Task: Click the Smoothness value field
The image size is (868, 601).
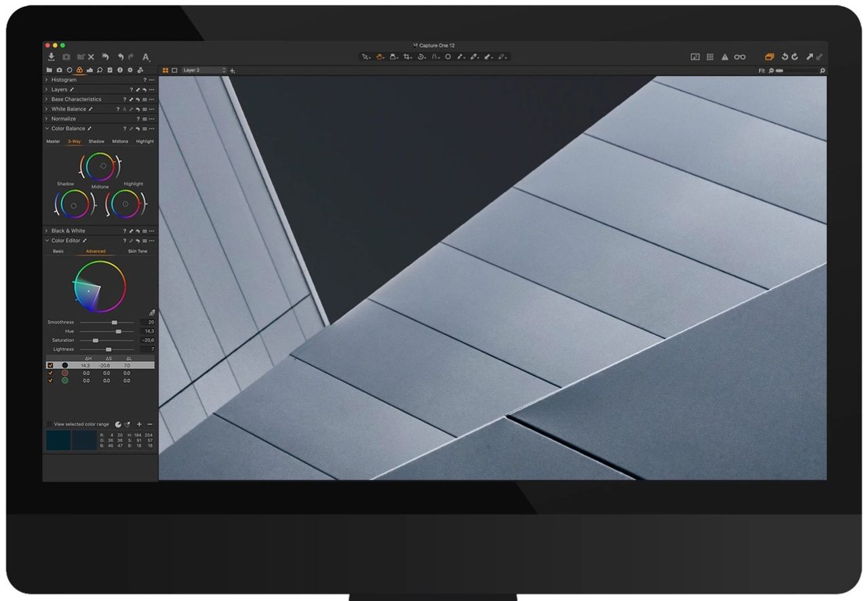Action: [148, 322]
